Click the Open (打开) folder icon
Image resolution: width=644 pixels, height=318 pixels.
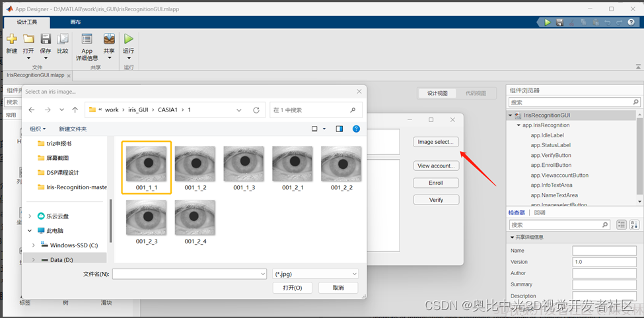tap(28, 39)
